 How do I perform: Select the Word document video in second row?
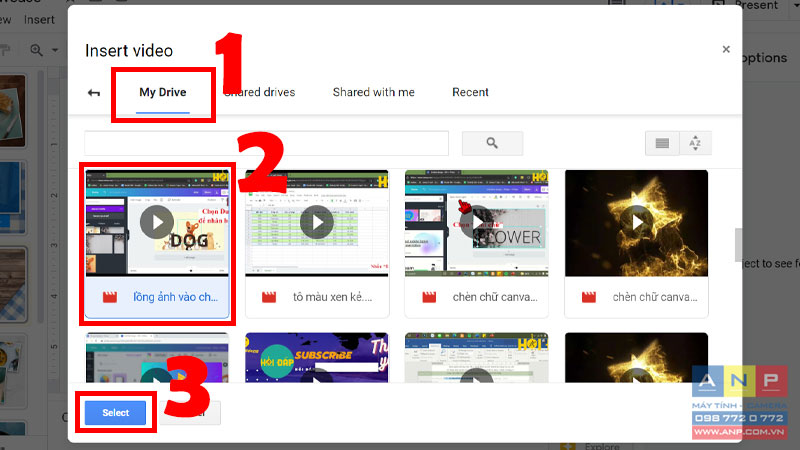[x=477, y=358]
